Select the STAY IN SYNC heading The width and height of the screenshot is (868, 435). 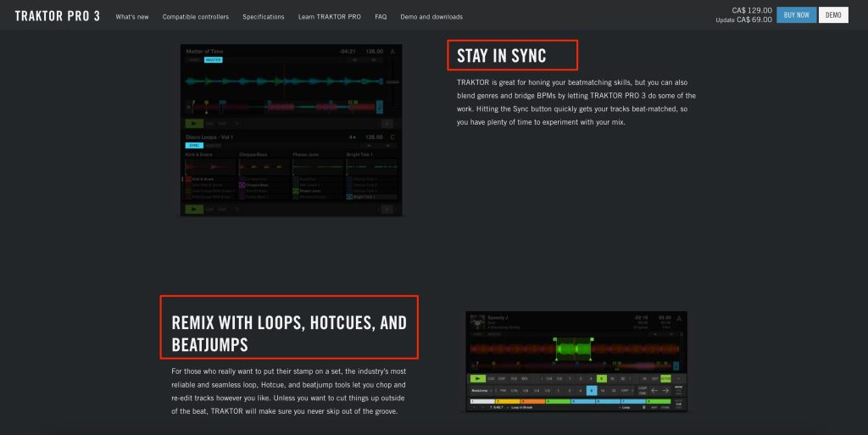502,55
